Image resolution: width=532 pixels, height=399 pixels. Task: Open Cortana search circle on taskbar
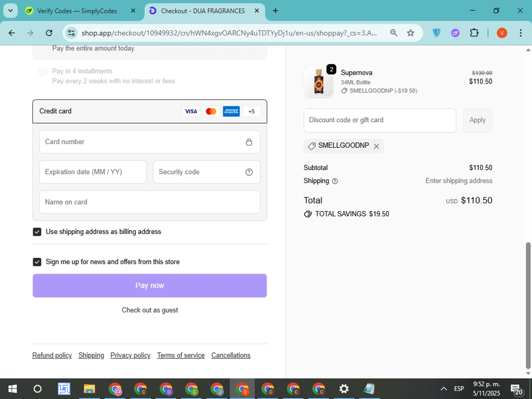(38, 389)
